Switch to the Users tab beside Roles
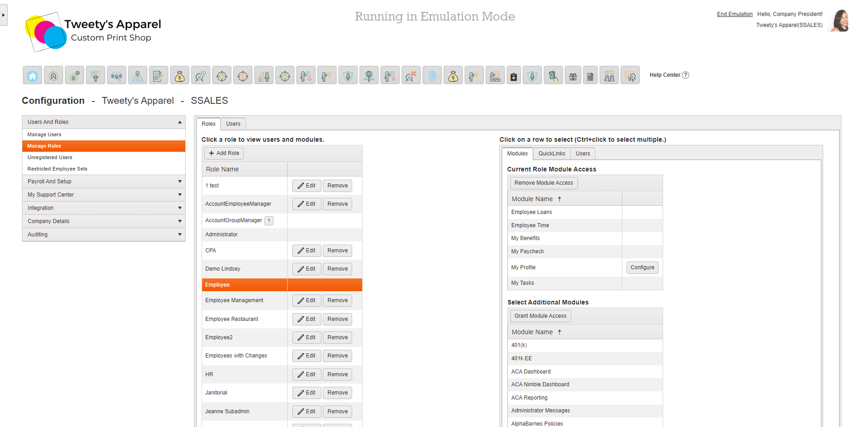This screenshot has height=427, width=868. (233, 124)
